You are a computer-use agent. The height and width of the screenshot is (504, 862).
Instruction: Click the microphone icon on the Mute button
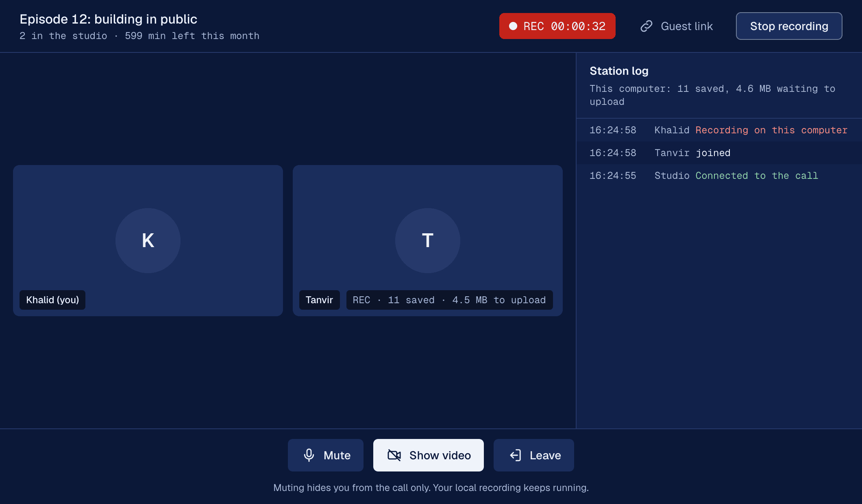[309, 455]
